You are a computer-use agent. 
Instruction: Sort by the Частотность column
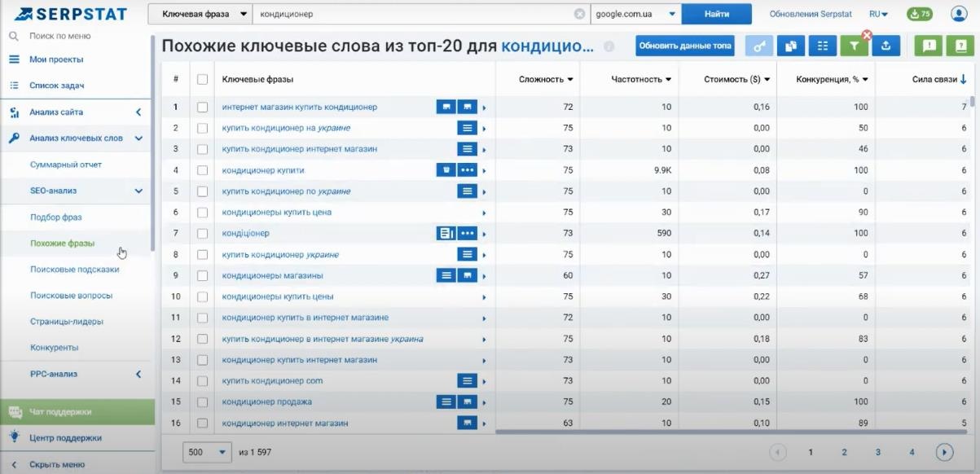point(641,80)
